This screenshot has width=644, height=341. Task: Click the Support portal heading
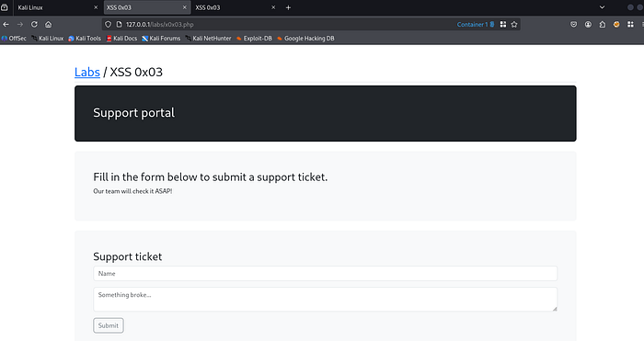[134, 113]
